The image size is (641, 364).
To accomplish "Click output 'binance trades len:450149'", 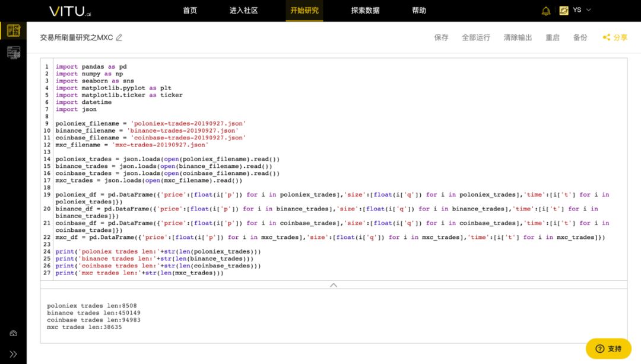I will point(94,313).
